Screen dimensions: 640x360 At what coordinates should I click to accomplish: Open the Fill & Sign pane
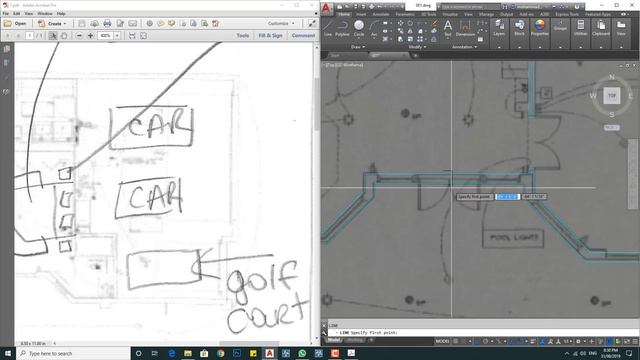270,36
